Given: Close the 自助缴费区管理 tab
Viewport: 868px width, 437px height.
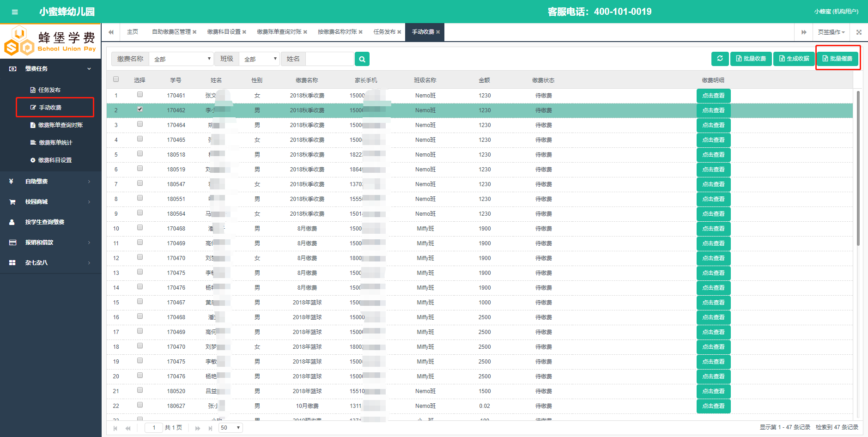Looking at the screenshot, I should pyautogui.click(x=194, y=32).
